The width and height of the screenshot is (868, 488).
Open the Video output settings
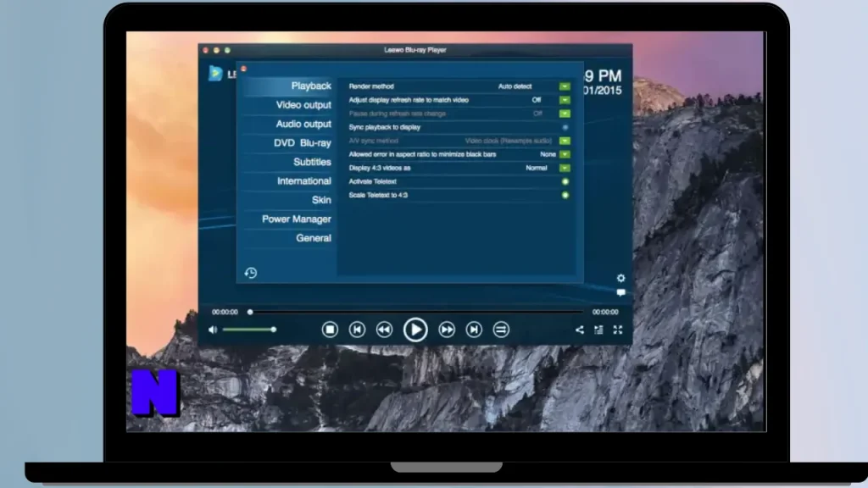303,104
